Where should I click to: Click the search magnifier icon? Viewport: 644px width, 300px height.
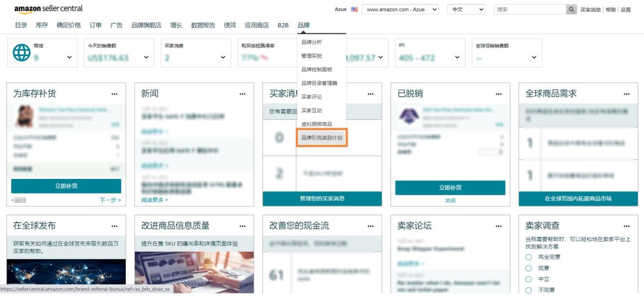tap(571, 9)
